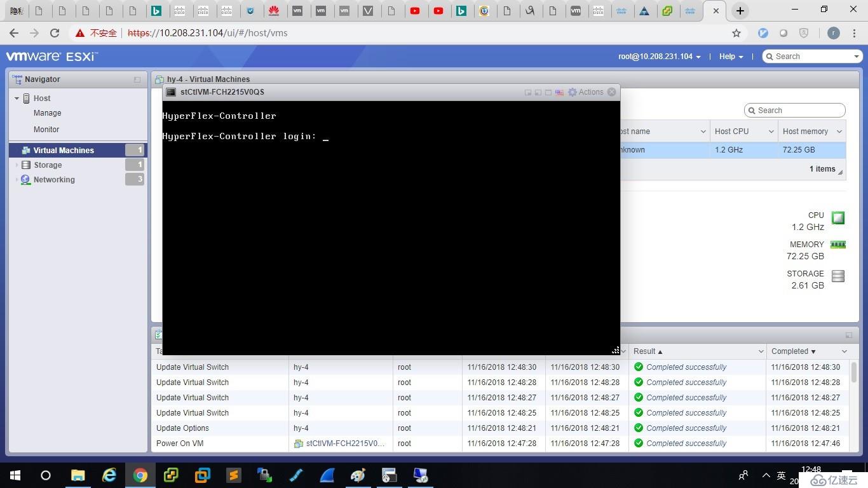Screen dimensions: 868x488
Task: Open the Host name column dropdown
Action: 703,132
